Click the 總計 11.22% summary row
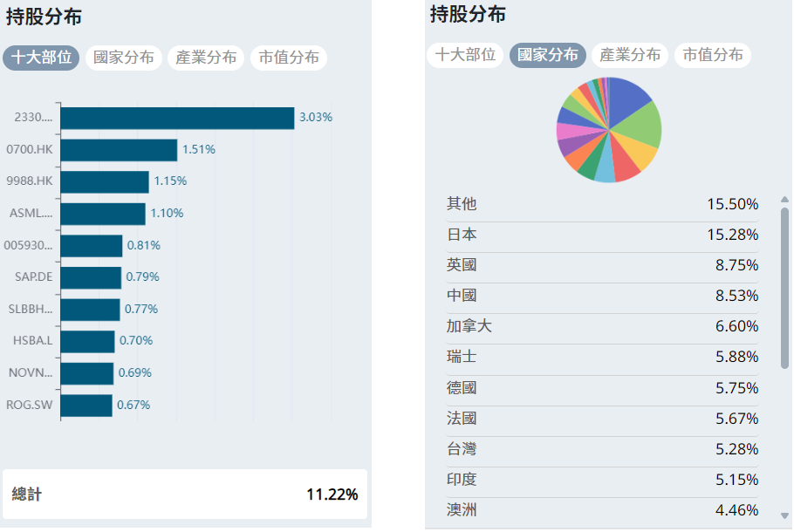This screenshot has width=794, height=532. click(x=185, y=494)
